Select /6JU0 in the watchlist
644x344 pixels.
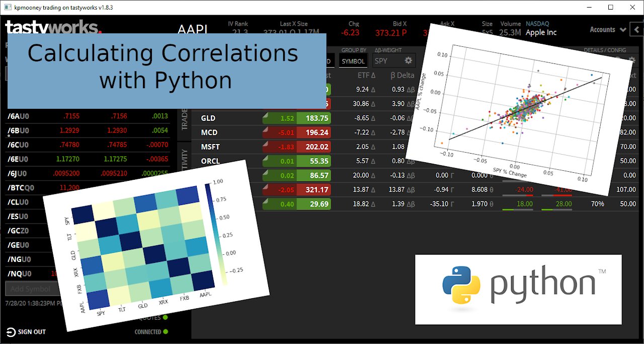pos(18,174)
